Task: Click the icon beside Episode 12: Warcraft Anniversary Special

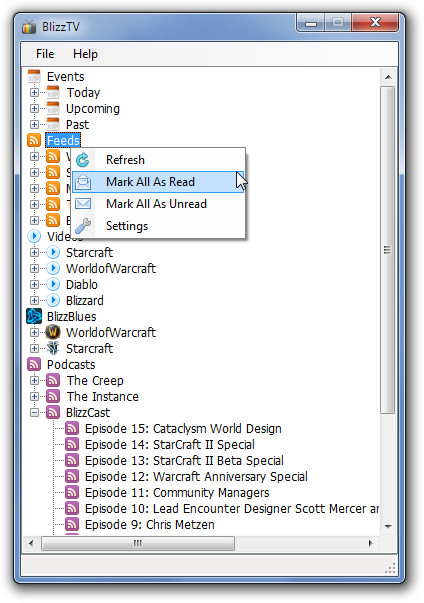Action: tap(72, 476)
